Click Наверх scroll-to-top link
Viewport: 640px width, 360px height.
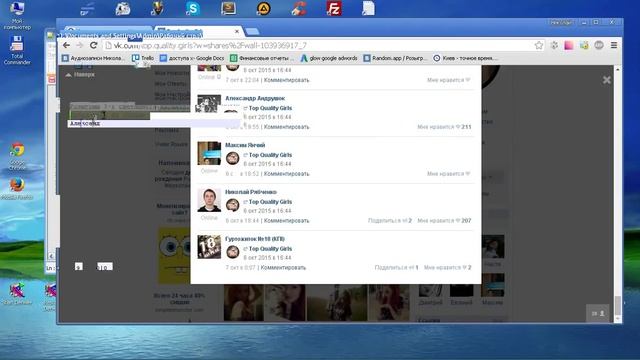click(x=80, y=75)
